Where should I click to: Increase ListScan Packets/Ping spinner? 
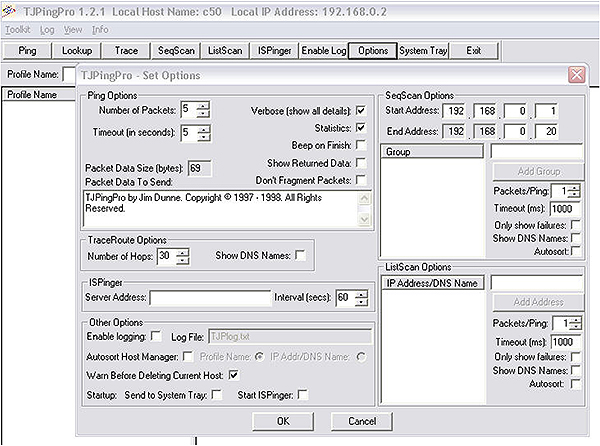click(575, 321)
